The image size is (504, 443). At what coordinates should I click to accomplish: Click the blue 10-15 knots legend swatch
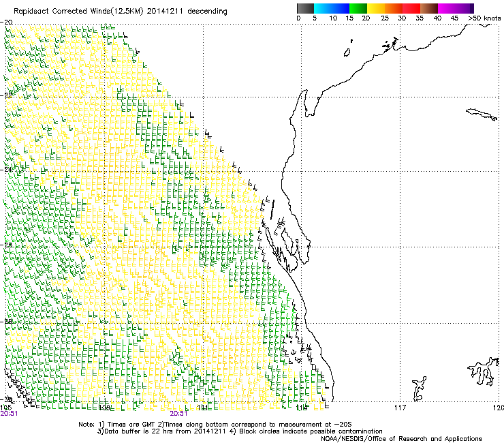point(341,8)
